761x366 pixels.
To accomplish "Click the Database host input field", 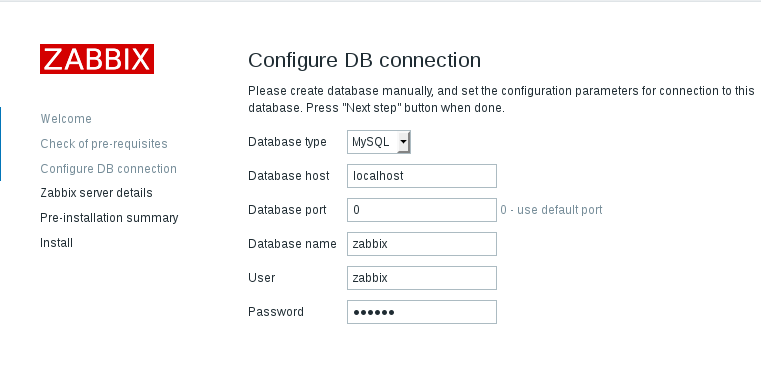I will tap(422, 176).
